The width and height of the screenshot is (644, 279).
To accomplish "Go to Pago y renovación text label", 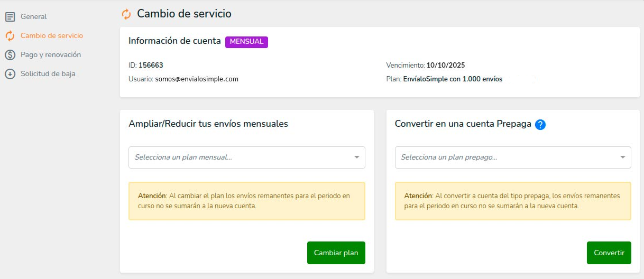I will coord(51,55).
